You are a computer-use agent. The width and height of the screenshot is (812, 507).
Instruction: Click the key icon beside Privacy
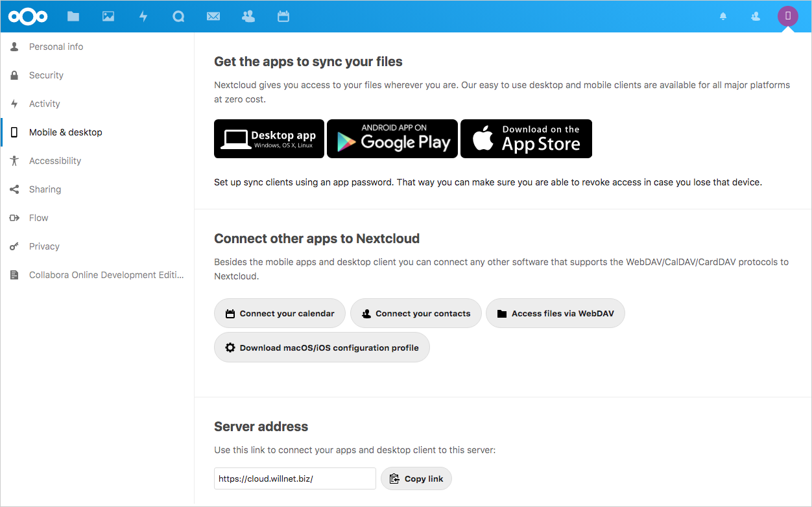point(14,246)
